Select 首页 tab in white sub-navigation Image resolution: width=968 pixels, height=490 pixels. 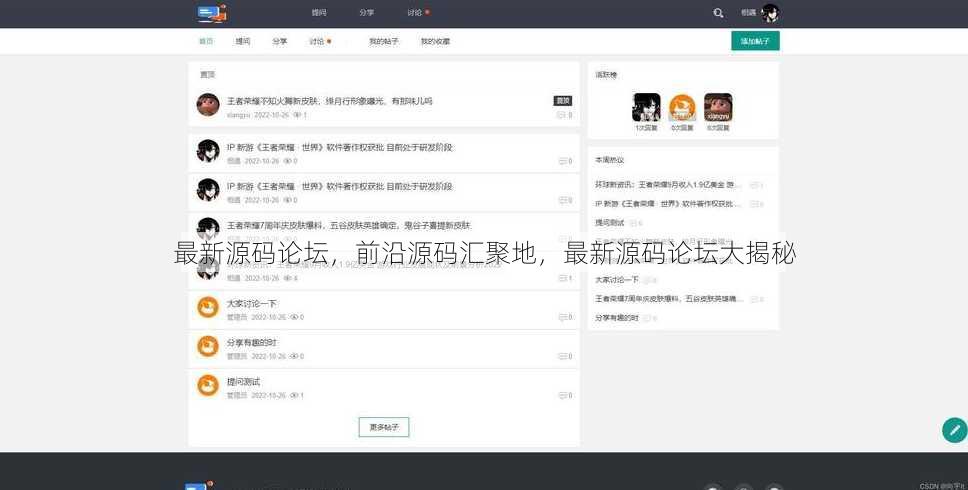point(206,41)
